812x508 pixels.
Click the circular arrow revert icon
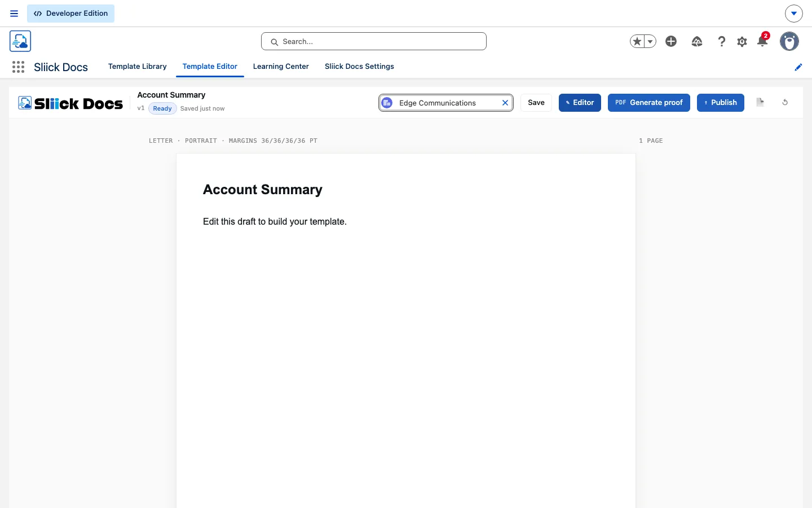tap(785, 102)
